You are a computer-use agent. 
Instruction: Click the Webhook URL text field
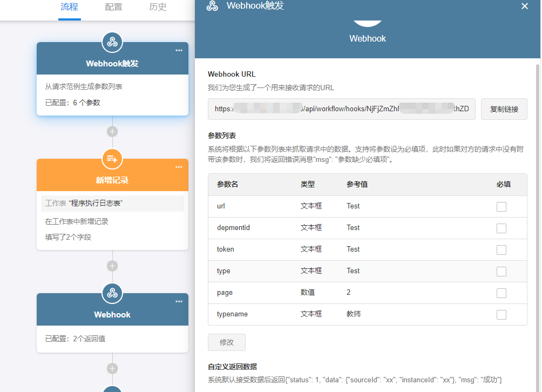[341, 109]
